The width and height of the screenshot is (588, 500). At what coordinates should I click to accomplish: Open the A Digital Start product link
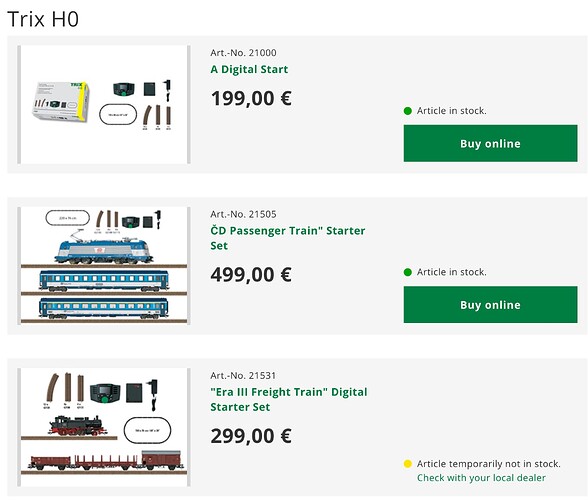(249, 69)
